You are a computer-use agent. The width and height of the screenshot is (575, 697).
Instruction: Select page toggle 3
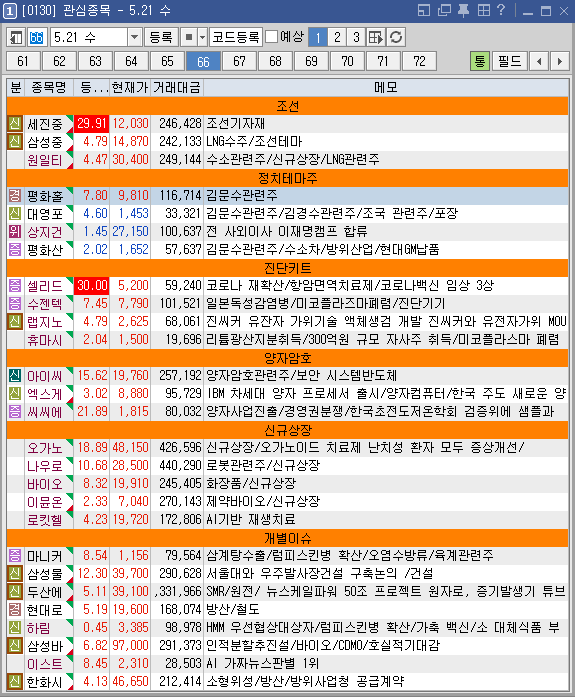pos(356,37)
